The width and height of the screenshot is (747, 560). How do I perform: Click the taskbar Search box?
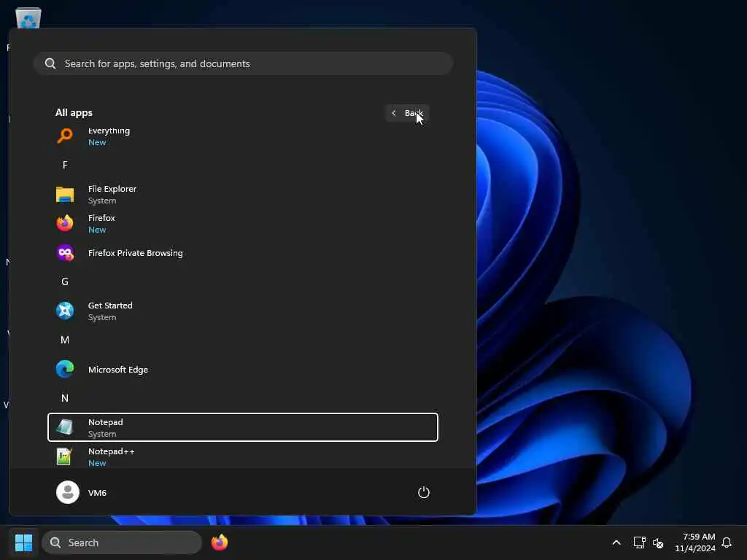click(x=122, y=542)
